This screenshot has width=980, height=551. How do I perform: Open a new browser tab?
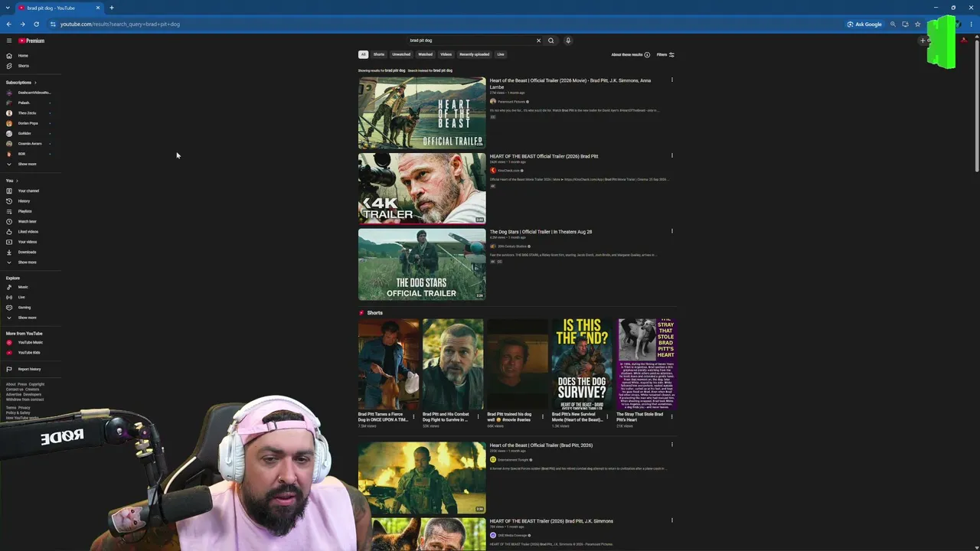click(112, 8)
